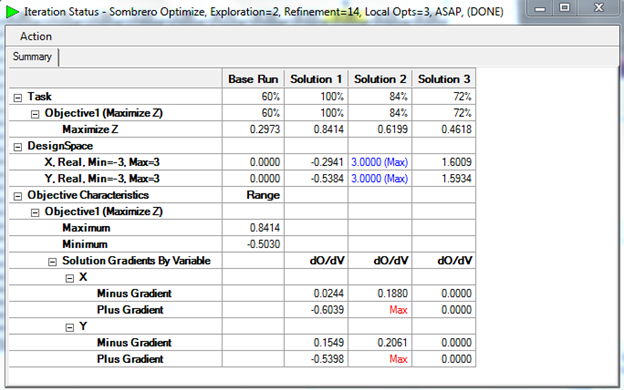Collapse the DesignSpace section
The height and width of the screenshot is (390, 624).
(x=18, y=147)
